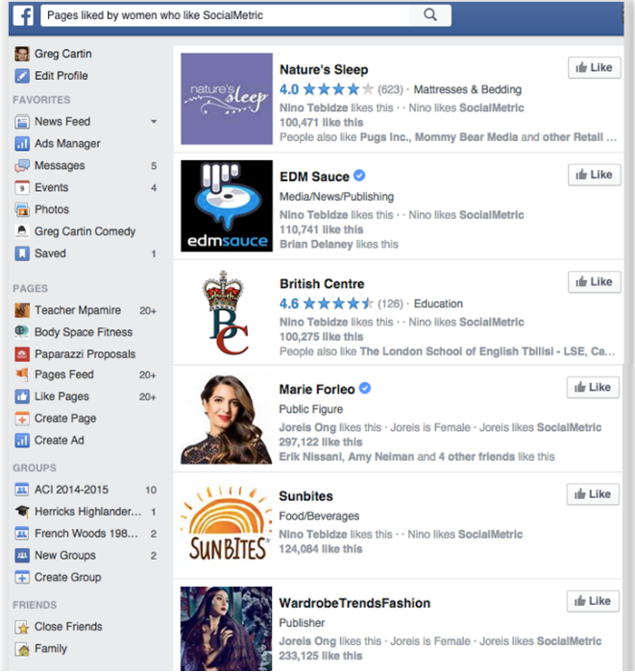Click the WardrobeTrendsFashion photo thumbnail

click(x=226, y=628)
